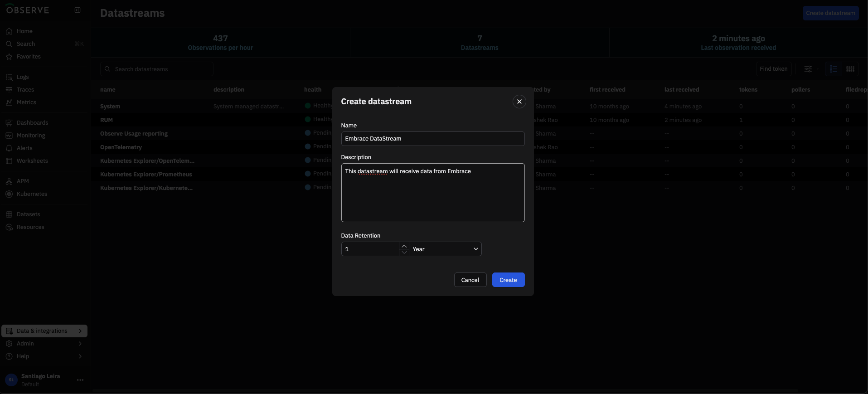Switch to grid view layout icon

(850, 69)
